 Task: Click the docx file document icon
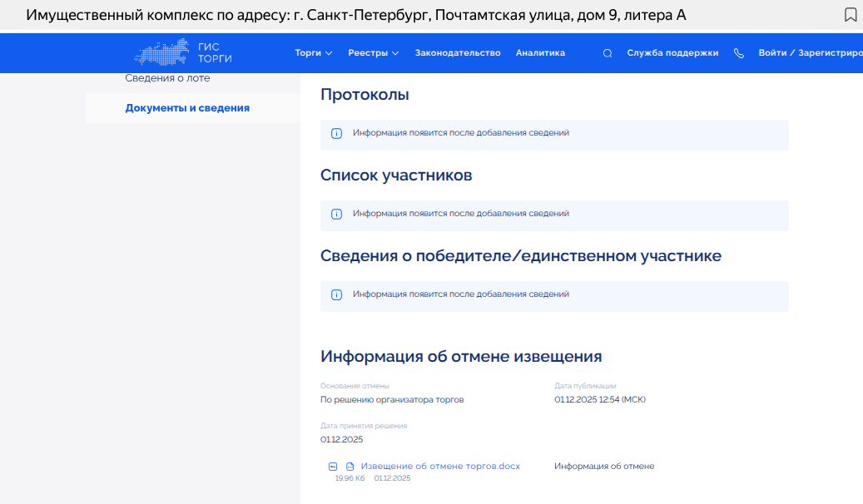pos(350,467)
